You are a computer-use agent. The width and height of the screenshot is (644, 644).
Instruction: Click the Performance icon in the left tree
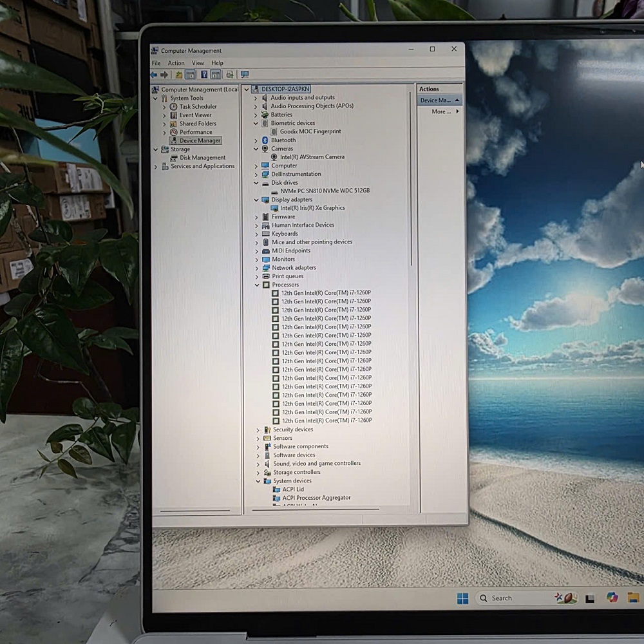tap(173, 132)
